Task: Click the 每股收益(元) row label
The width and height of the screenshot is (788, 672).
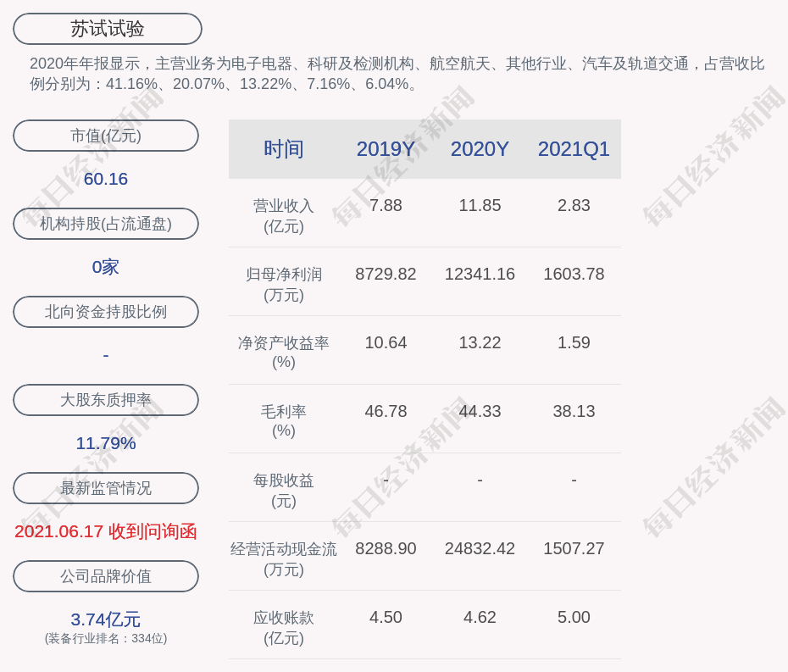Action: pos(284,491)
